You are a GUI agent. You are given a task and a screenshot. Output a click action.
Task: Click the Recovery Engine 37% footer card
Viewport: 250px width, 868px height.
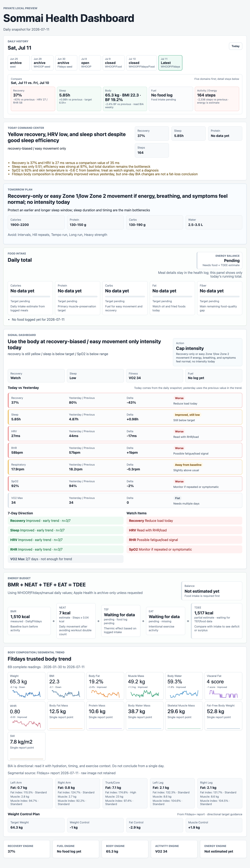(x=27, y=849)
